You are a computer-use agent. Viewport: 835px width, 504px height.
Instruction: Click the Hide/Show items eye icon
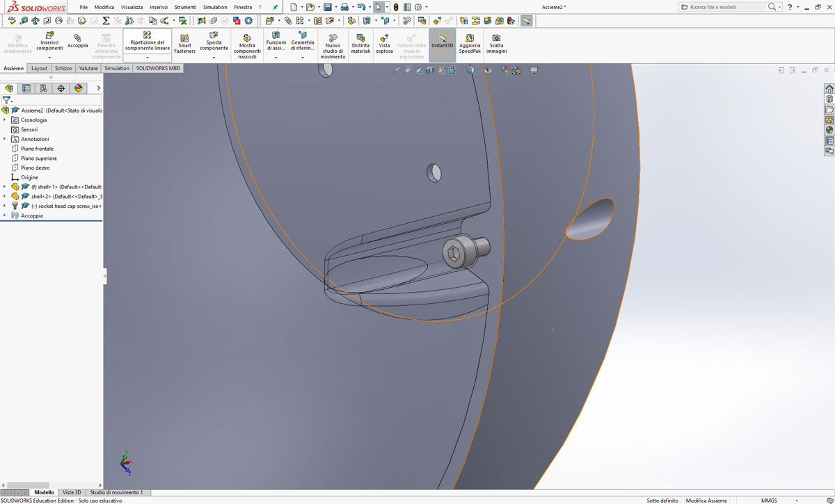[488, 70]
